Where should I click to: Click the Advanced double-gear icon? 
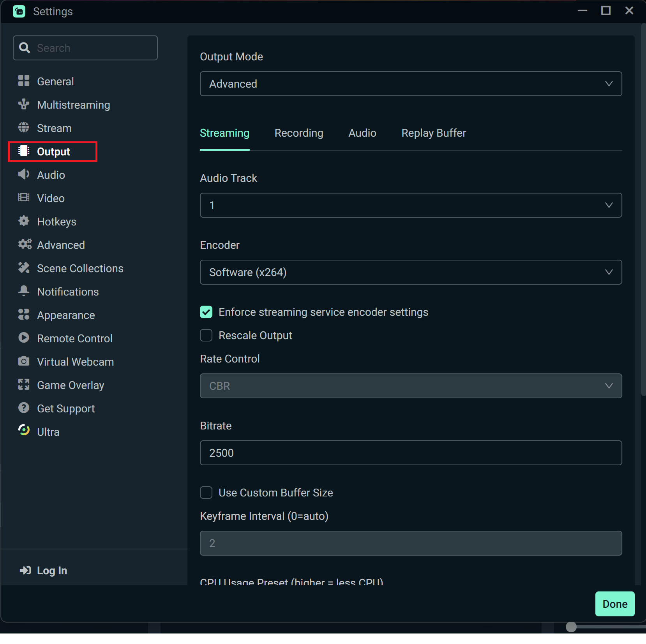[x=25, y=244]
